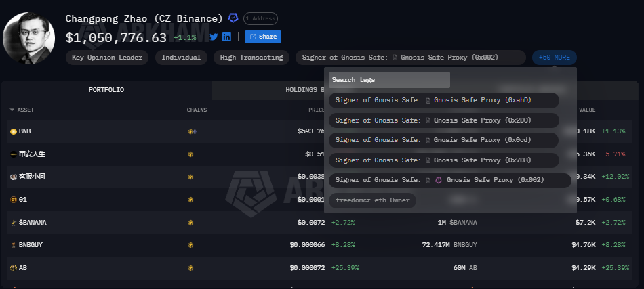Click the +12.02% change for 客服小何
The image size is (644, 289).
tap(615, 177)
